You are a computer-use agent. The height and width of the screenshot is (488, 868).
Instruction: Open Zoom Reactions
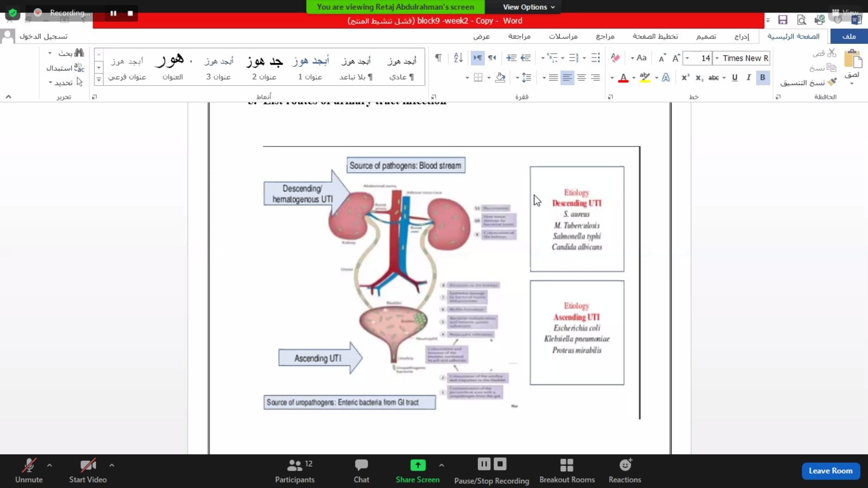[x=624, y=471]
